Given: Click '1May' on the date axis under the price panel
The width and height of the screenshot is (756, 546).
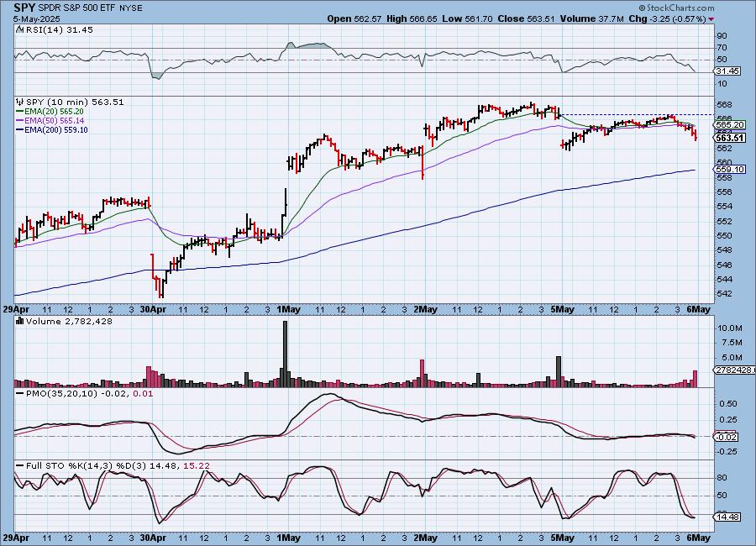Looking at the screenshot, I should pos(288,310).
